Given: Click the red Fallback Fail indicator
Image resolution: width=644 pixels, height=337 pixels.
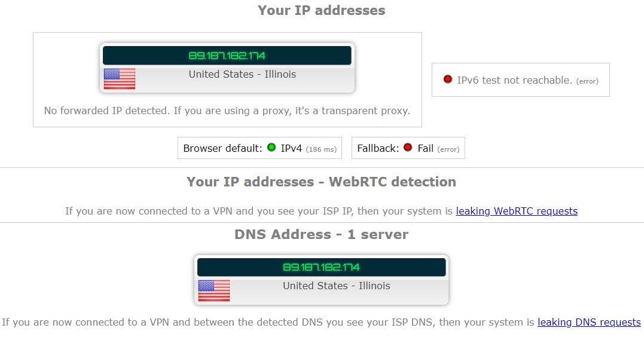Looking at the screenshot, I should (x=408, y=148).
